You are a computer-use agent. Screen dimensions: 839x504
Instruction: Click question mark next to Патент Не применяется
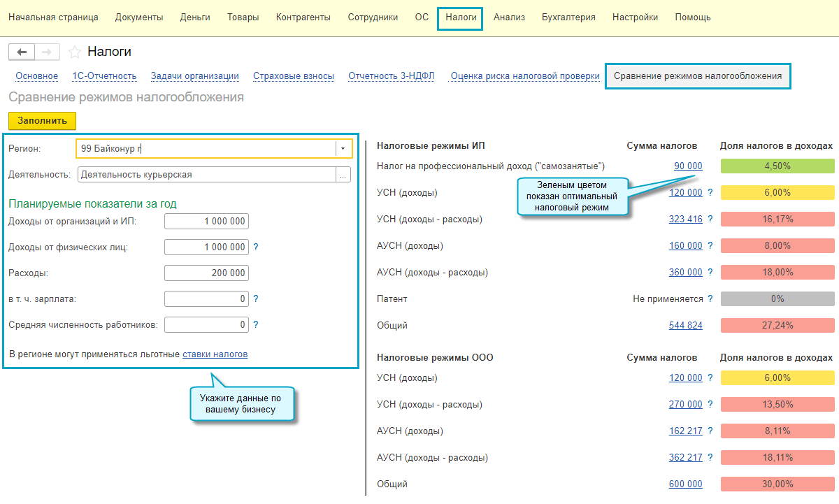(x=710, y=299)
